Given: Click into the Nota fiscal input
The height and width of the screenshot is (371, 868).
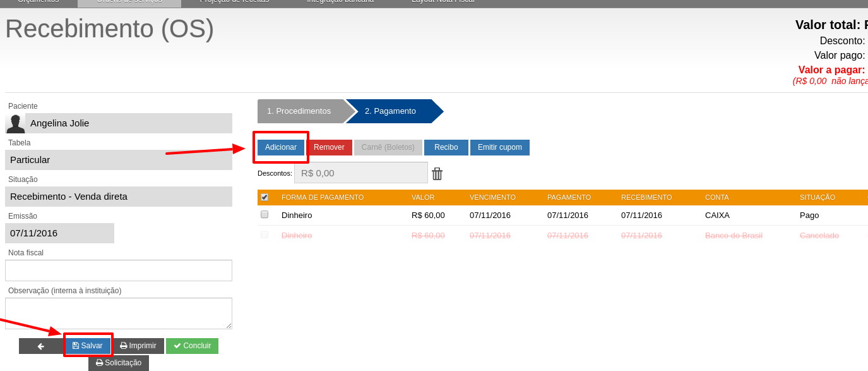Looking at the screenshot, I should point(119,271).
